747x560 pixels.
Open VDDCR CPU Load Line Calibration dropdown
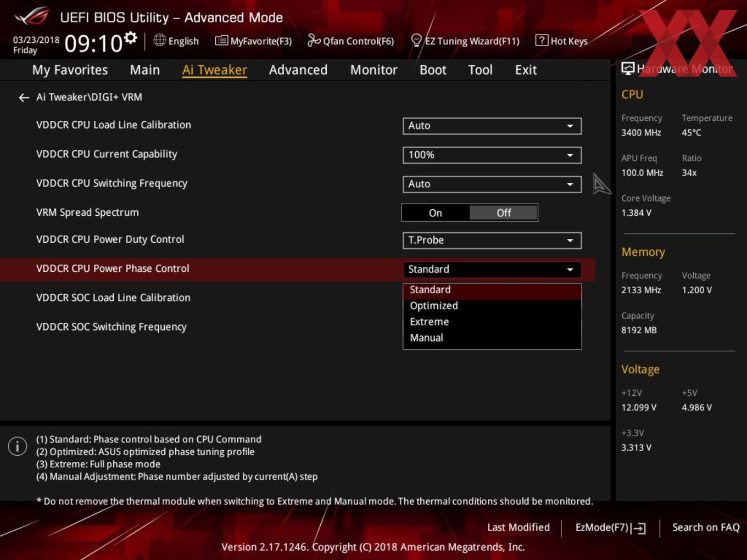pos(492,126)
